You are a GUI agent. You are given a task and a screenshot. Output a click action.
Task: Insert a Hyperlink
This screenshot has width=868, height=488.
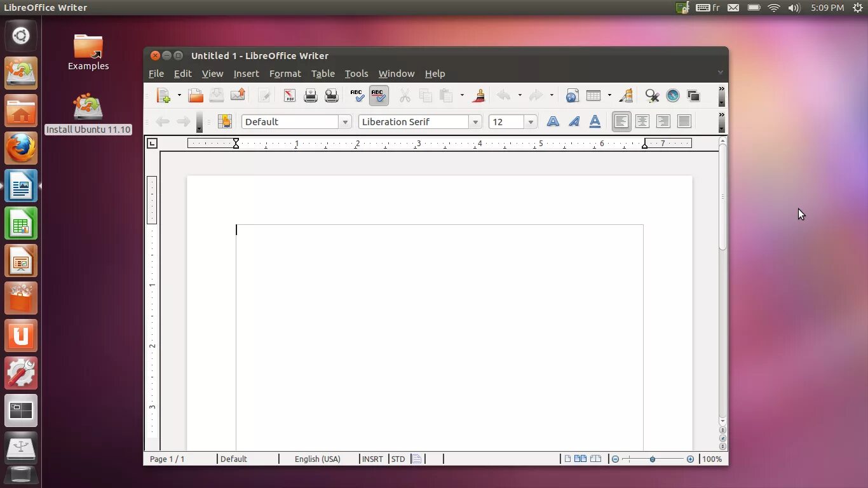(572, 95)
